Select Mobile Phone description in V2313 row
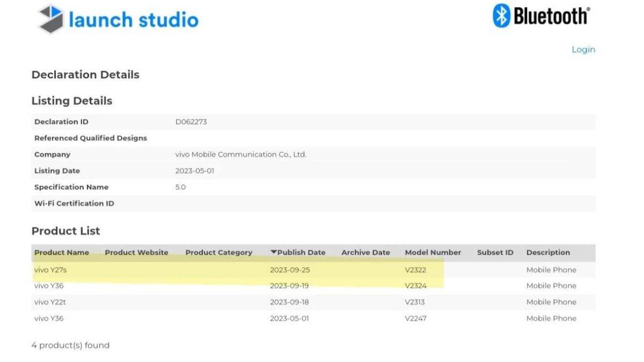Image resolution: width=644 pixels, height=362 pixels. (x=551, y=302)
